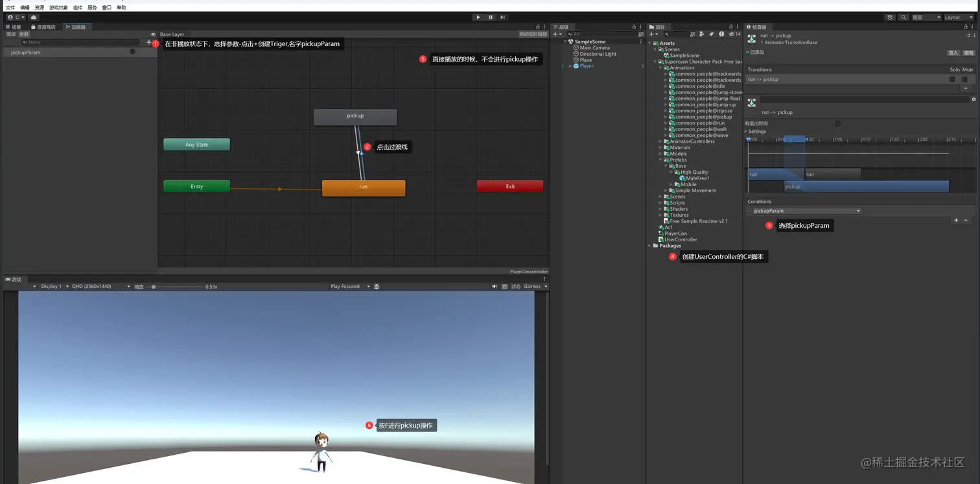Switch to the 场景 scene tab
This screenshot has height=484, width=980.
coord(14,27)
